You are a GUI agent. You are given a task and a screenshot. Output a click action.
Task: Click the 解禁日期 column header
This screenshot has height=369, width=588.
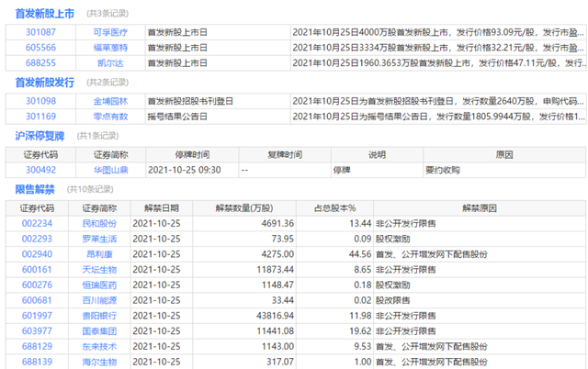click(x=162, y=208)
